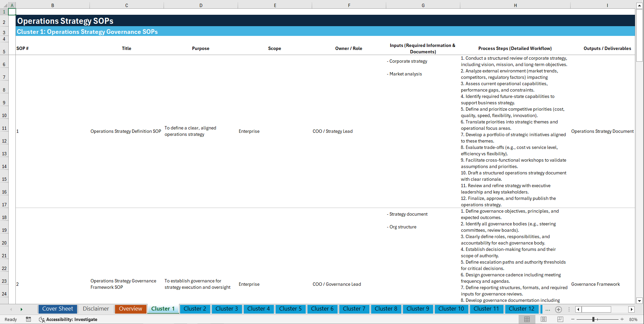This screenshot has width=644, height=324.
Task: Click the zoom slider handle
Action: [593, 319]
